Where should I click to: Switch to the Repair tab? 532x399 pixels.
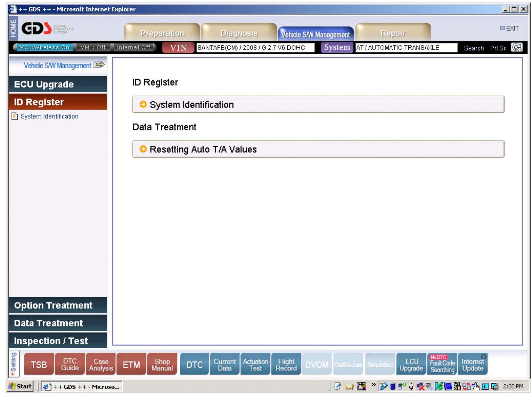(x=393, y=33)
